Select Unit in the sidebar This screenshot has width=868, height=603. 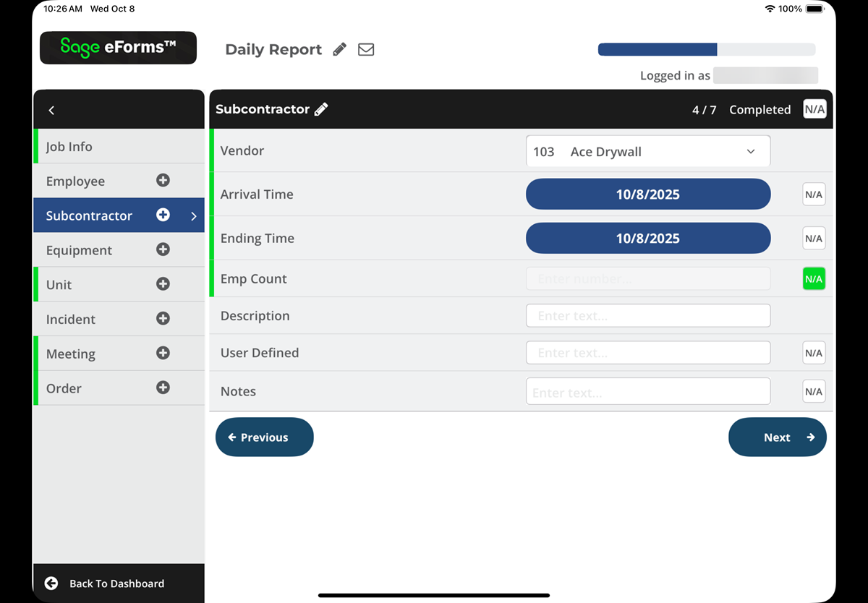[59, 285]
